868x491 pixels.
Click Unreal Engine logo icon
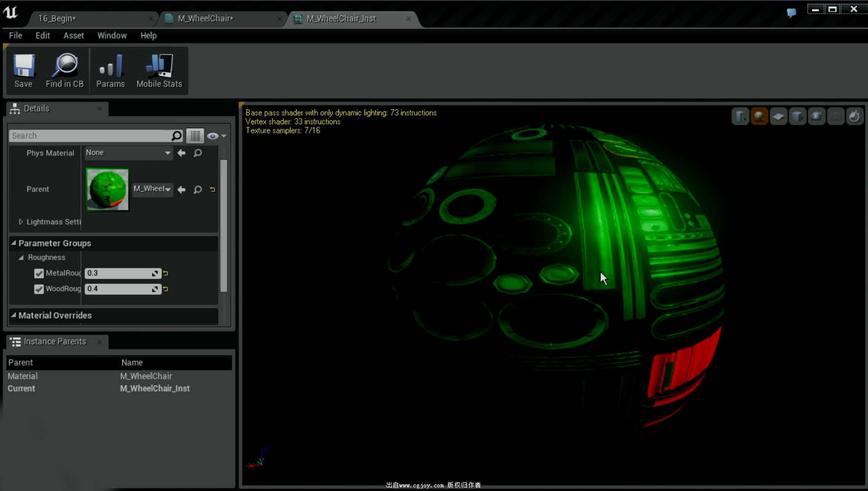coord(11,13)
